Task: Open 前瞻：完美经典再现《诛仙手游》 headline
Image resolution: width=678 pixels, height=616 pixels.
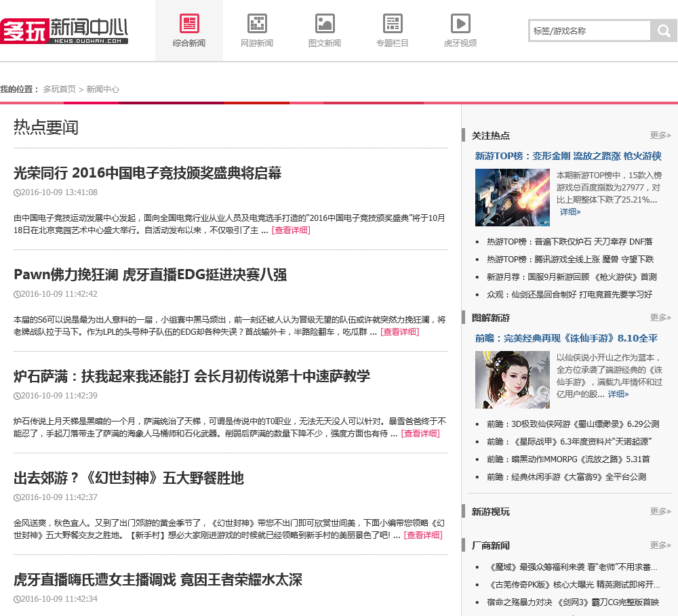Action: (x=566, y=338)
